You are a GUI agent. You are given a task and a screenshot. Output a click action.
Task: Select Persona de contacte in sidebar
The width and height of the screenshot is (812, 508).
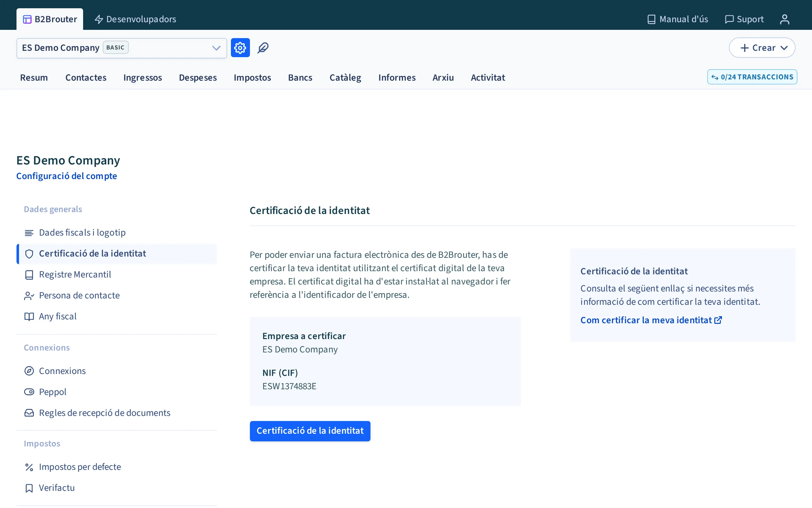click(x=117, y=296)
